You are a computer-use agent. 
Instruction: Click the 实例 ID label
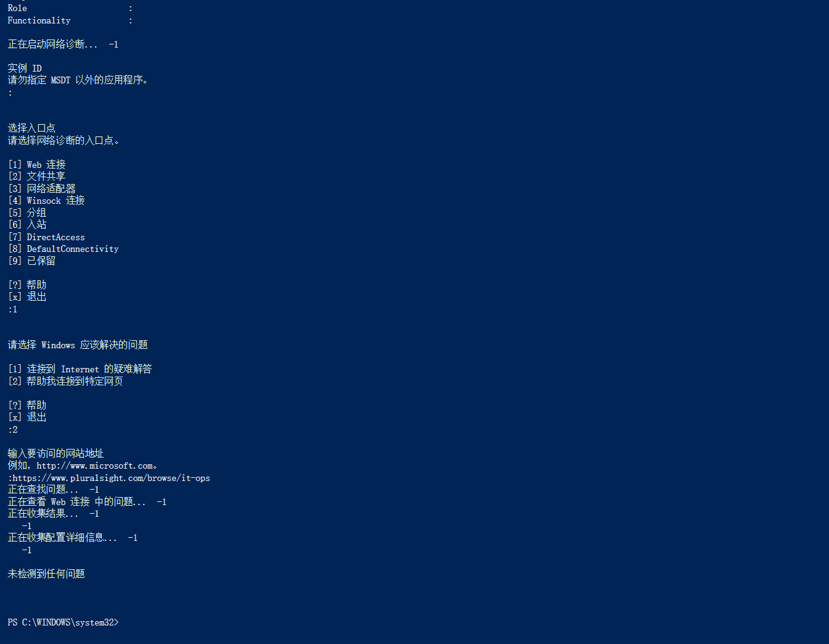25,68
